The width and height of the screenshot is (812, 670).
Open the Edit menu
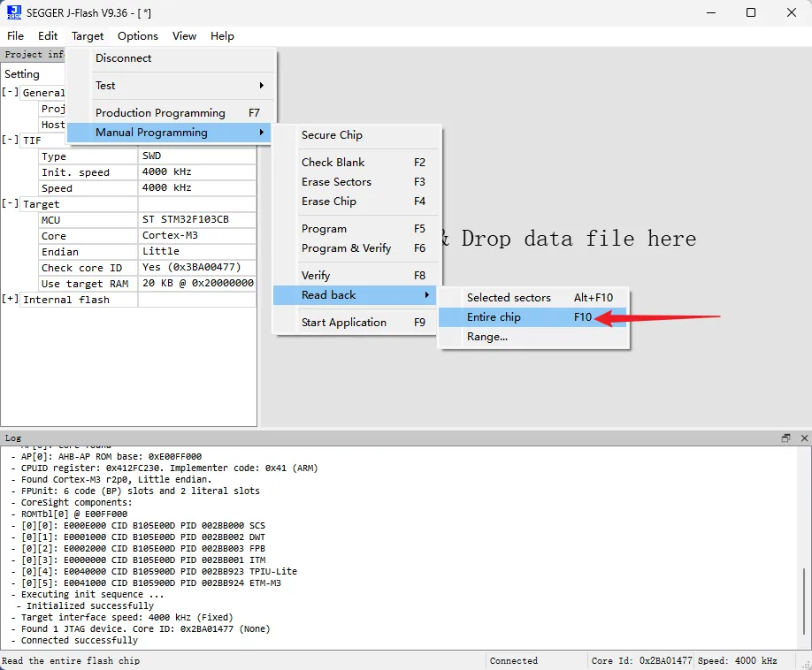coord(48,35)
